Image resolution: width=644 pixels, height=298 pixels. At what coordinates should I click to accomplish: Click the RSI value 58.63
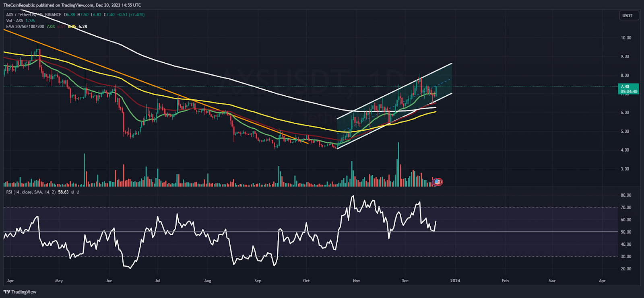pyautogui.click(x=63, y=192)
